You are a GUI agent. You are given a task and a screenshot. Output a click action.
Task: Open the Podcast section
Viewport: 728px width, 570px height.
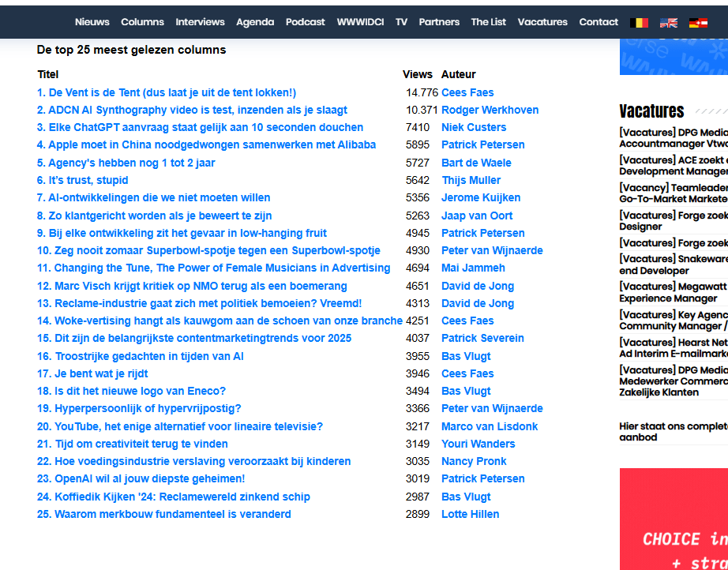305,22
